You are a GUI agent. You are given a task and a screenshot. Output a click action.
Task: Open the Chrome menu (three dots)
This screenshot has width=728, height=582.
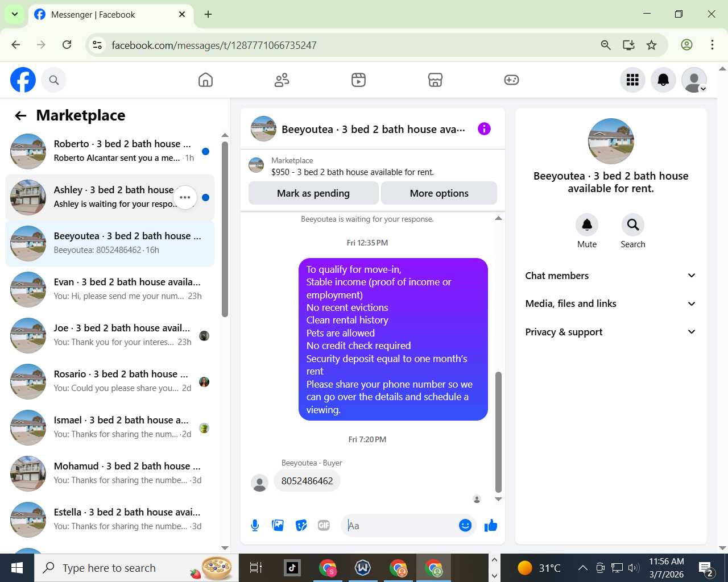[x=712, y=45]
